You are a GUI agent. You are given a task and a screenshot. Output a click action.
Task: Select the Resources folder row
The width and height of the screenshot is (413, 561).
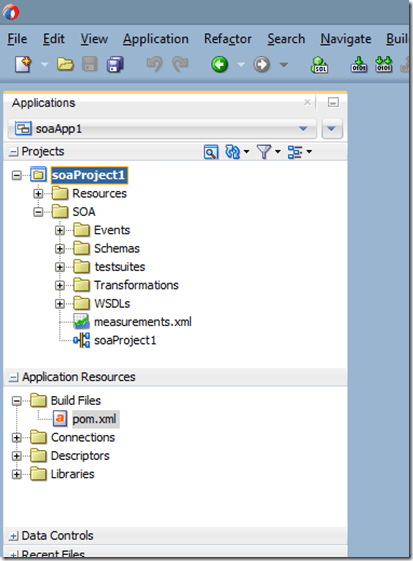99,194
